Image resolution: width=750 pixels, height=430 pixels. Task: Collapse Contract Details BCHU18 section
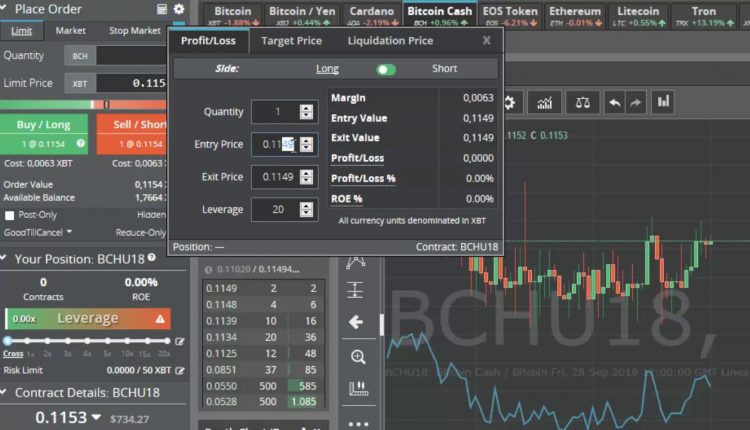pos(4,392)
